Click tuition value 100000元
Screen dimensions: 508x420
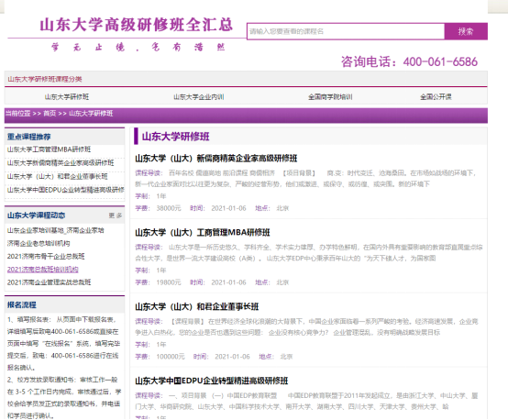point(171,357)
